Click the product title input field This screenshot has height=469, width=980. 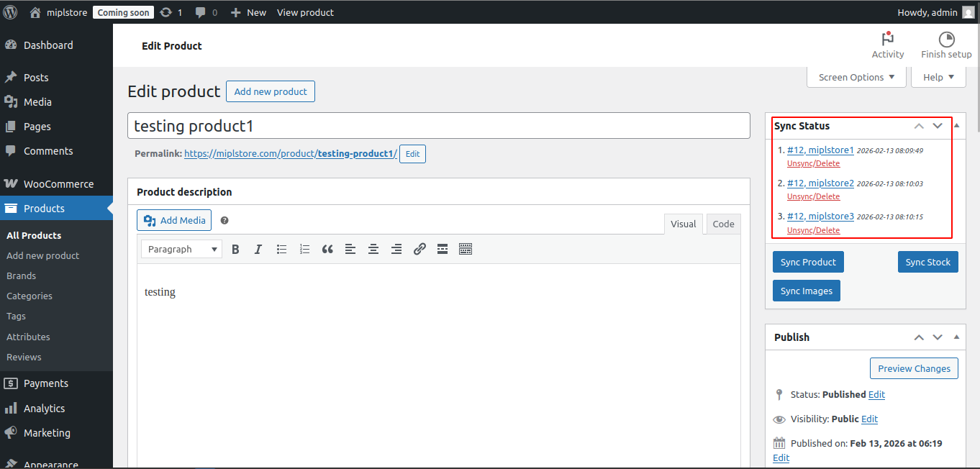pos(439,126)
